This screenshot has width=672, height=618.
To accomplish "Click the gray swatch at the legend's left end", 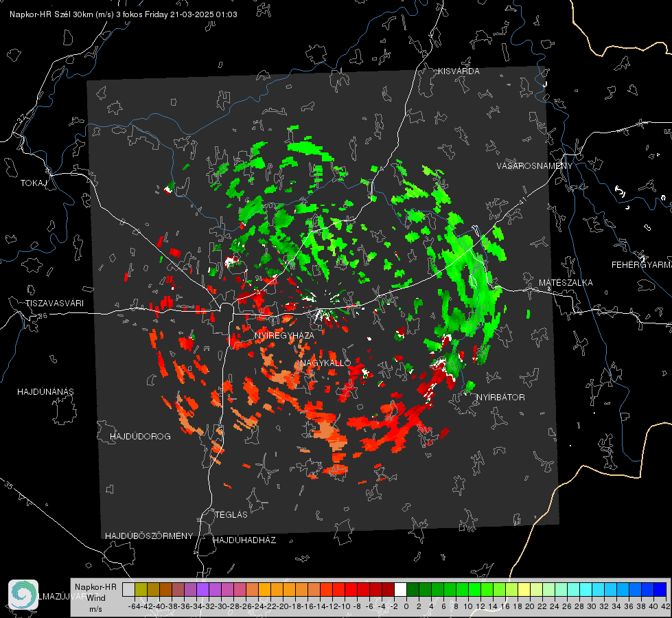I will 128,589.
